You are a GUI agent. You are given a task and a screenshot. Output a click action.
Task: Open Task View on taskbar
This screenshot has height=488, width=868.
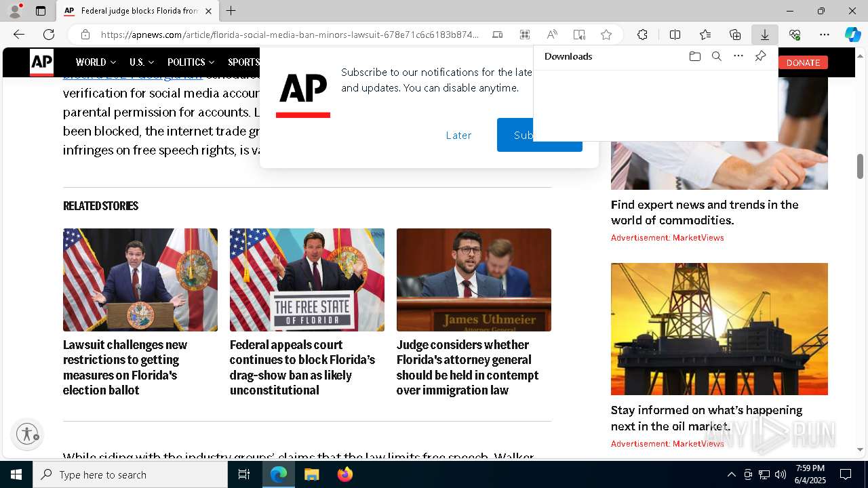point(244,474)
